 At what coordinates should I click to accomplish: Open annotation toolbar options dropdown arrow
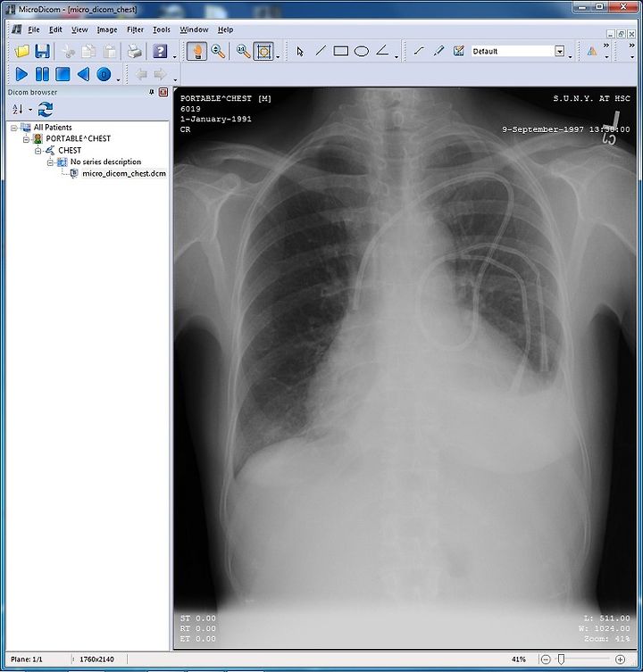(397, 57)
